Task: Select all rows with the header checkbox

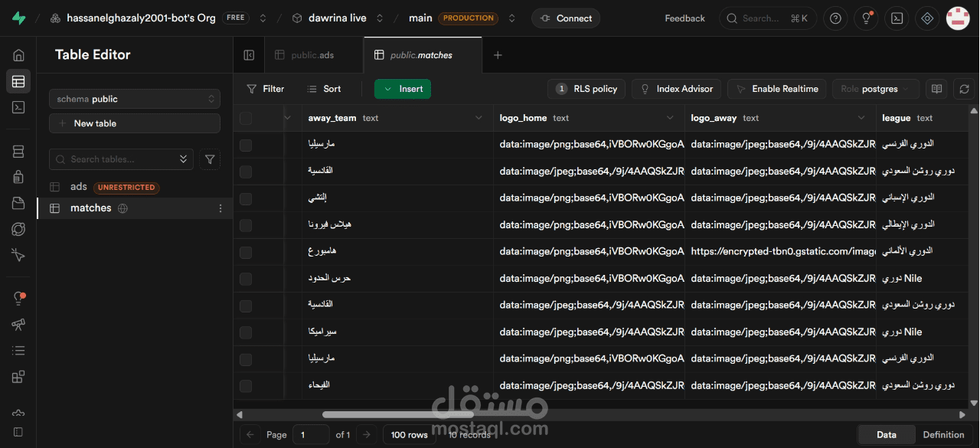Action: click(246, 118)
